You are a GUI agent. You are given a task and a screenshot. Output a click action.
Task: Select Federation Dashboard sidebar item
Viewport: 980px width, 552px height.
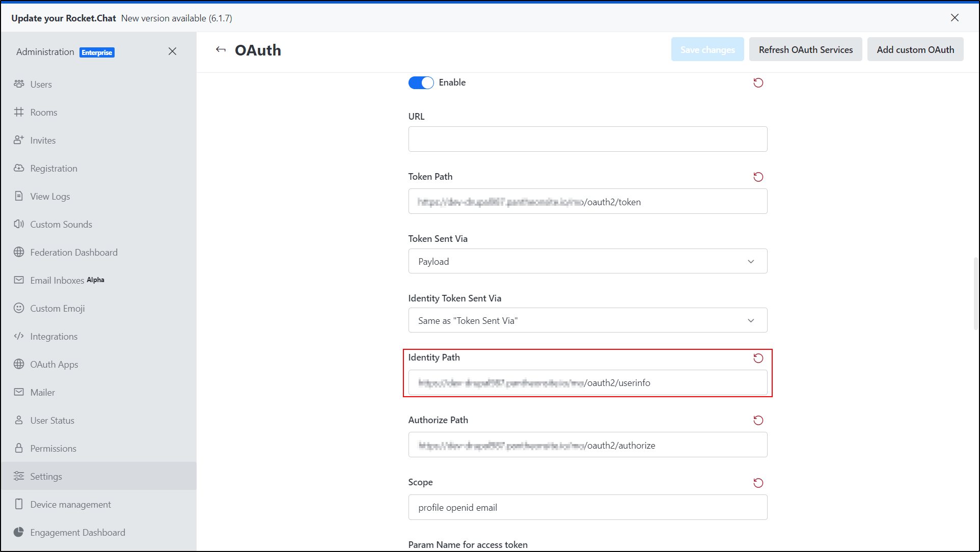[x=73, y=253]
